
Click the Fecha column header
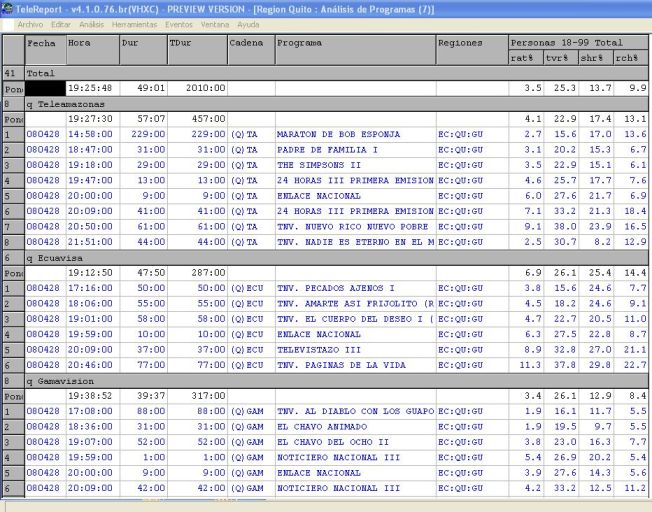(x=45, y=50)
